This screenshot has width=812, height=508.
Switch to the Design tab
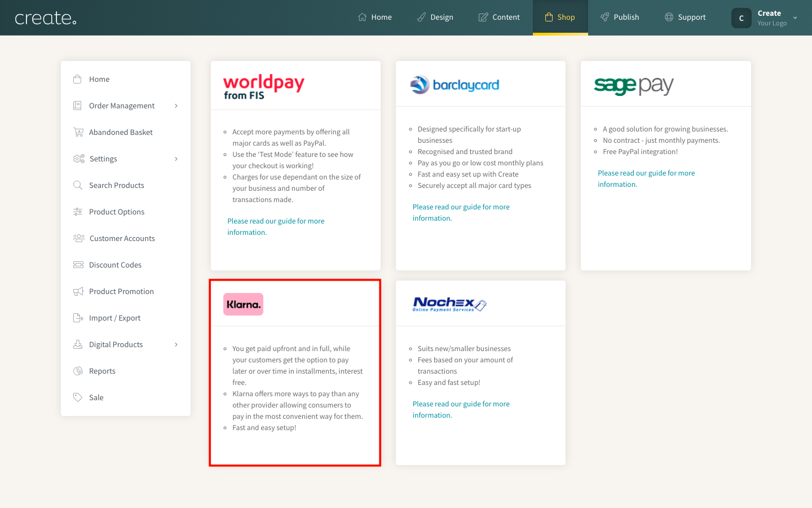coord(435,17)
